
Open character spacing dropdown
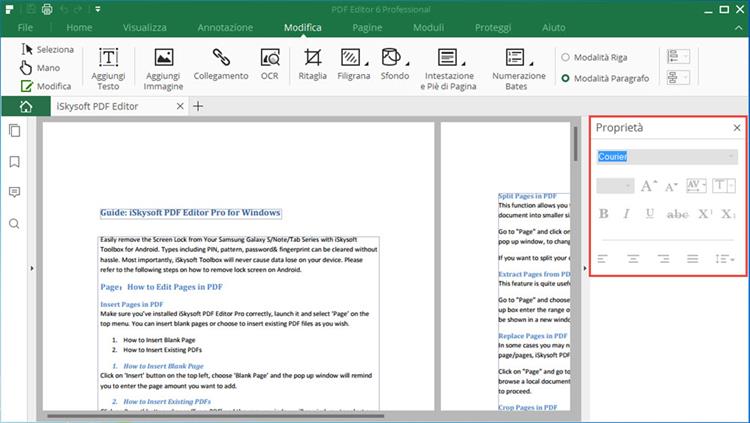point(696,186)
